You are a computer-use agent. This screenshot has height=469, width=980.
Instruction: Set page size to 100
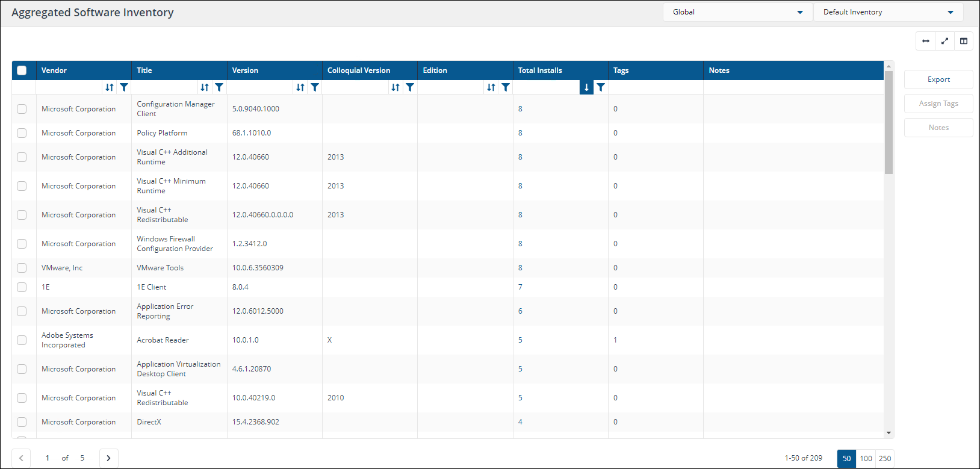[x=866, y=458]
